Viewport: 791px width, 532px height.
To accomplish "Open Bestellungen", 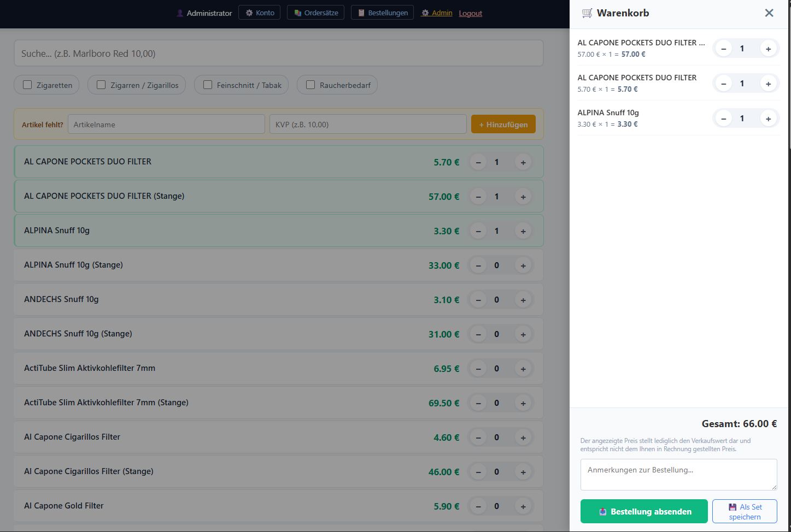I will pyautogui.click(x=382, y=13).
